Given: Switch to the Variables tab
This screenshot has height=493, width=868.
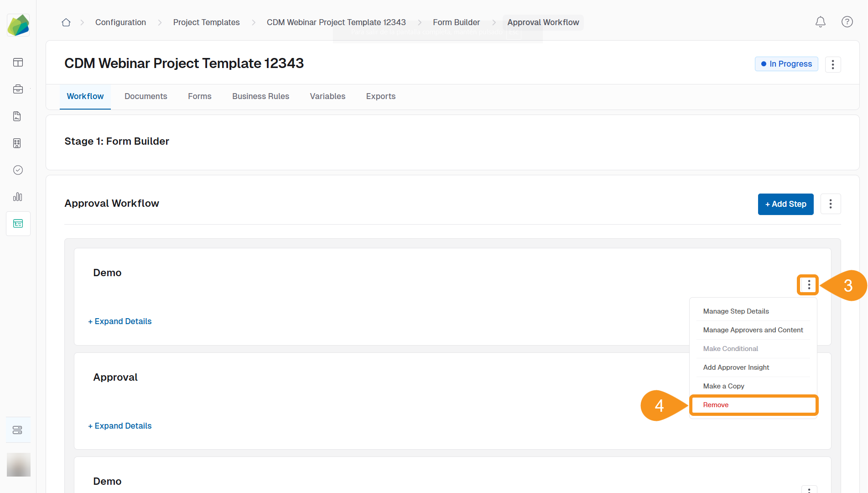Looking at the screenshot, I should [x=327, y=96].
